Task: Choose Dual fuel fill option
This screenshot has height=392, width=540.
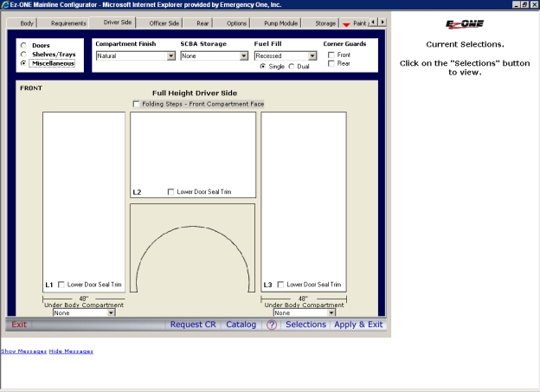Action: pos(292,66)
